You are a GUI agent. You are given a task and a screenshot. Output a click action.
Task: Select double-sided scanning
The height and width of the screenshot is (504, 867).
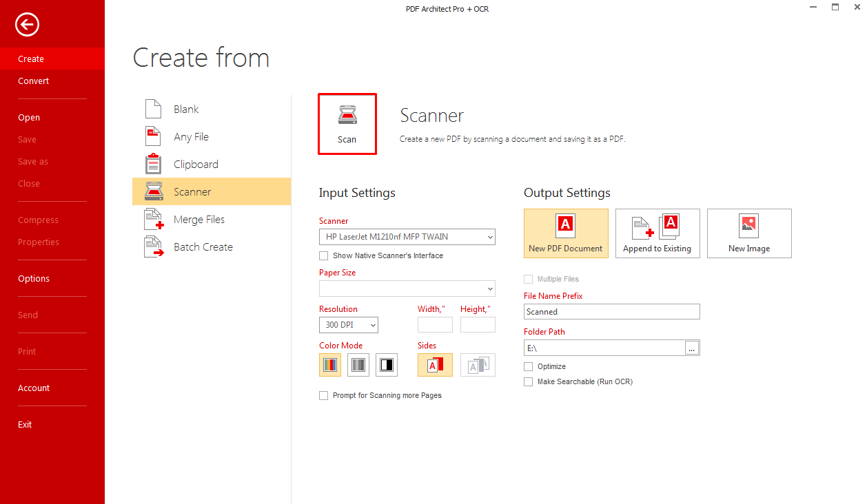[x=478, y=365]
